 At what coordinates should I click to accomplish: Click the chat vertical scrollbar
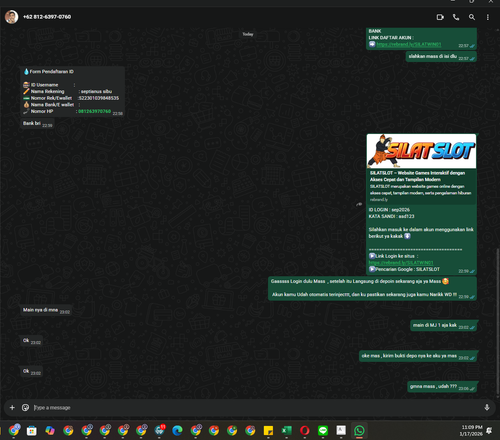[498, 322]
